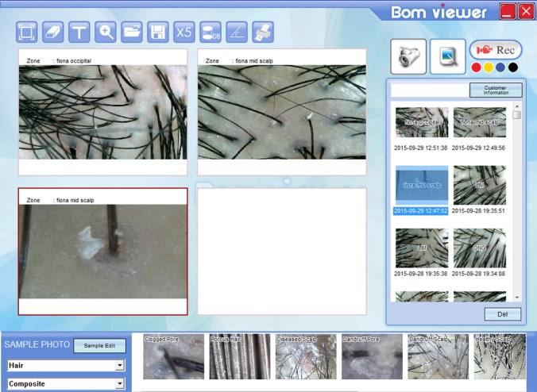The image size is (537, 392).
Task: Select the red-bordered fiona mid scalp panel
Action: coord(102,252)
